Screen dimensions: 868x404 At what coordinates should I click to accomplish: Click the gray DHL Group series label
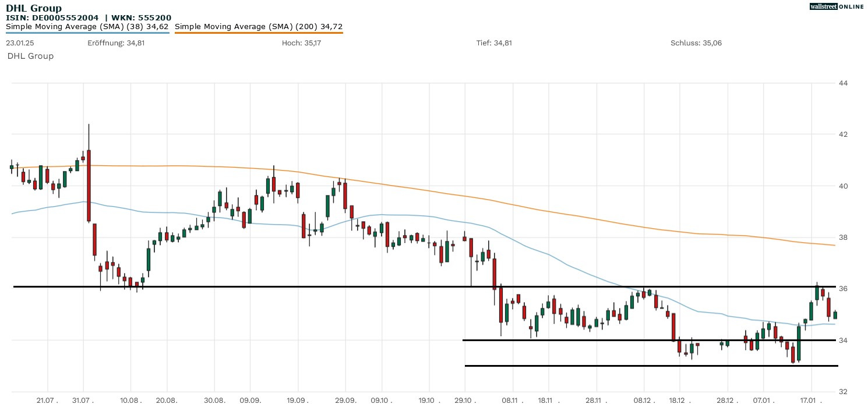[30, 56]
